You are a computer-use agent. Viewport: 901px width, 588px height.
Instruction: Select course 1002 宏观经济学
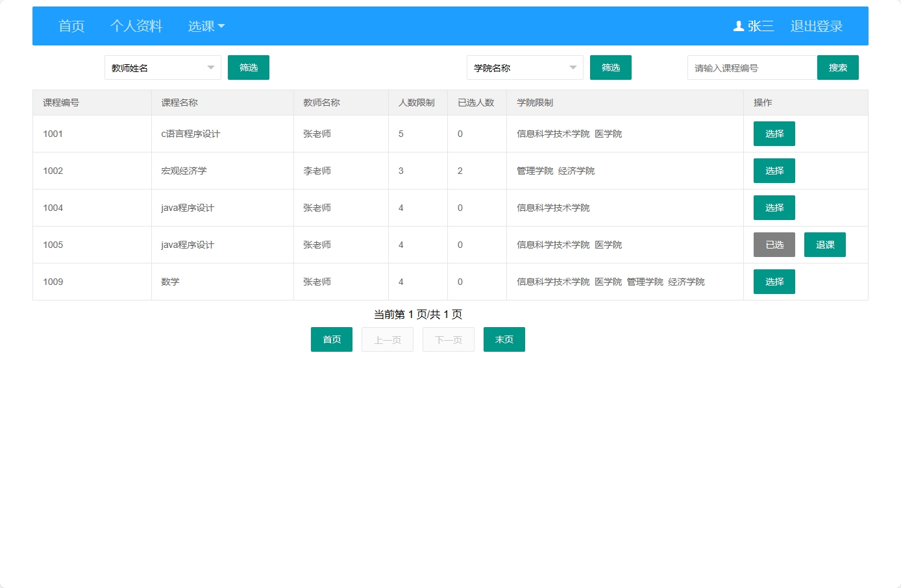click(774, 171)
